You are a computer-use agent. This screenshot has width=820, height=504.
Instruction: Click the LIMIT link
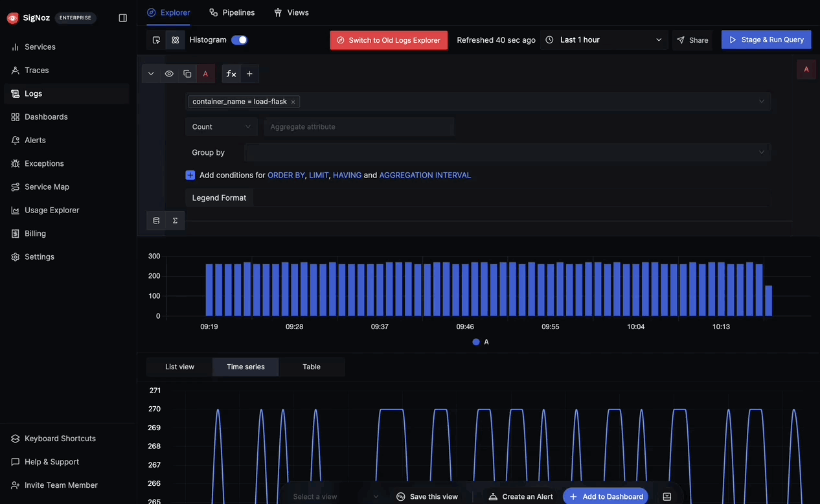pyautogui.click(x=319, y=175)
